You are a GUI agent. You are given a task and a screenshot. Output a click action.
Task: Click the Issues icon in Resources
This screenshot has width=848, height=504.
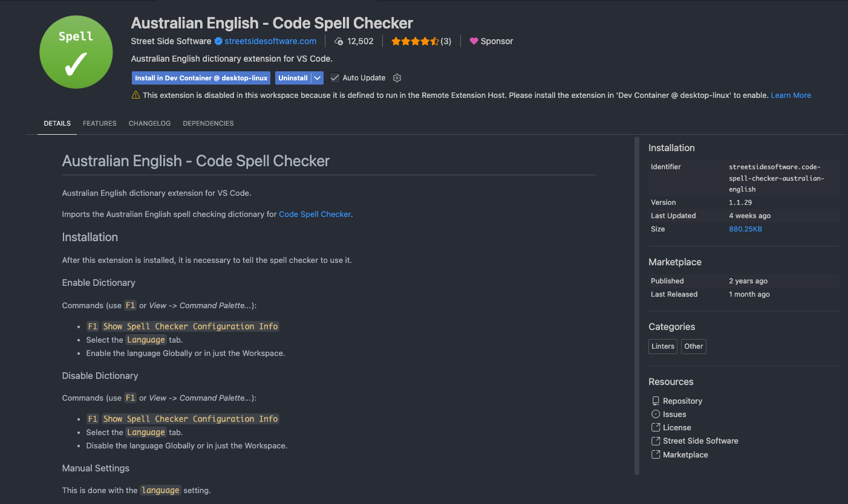[656, 414]
